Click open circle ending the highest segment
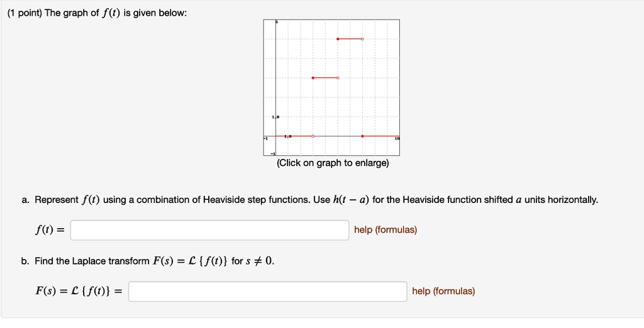Viewport: 644px width, 328px height. tap(362, 39)
